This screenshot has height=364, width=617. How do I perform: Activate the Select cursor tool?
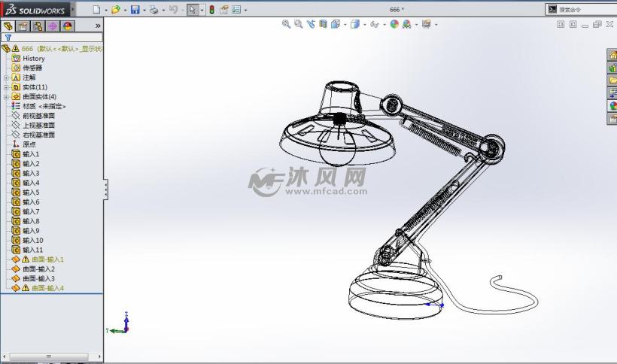tap(192, 10)
